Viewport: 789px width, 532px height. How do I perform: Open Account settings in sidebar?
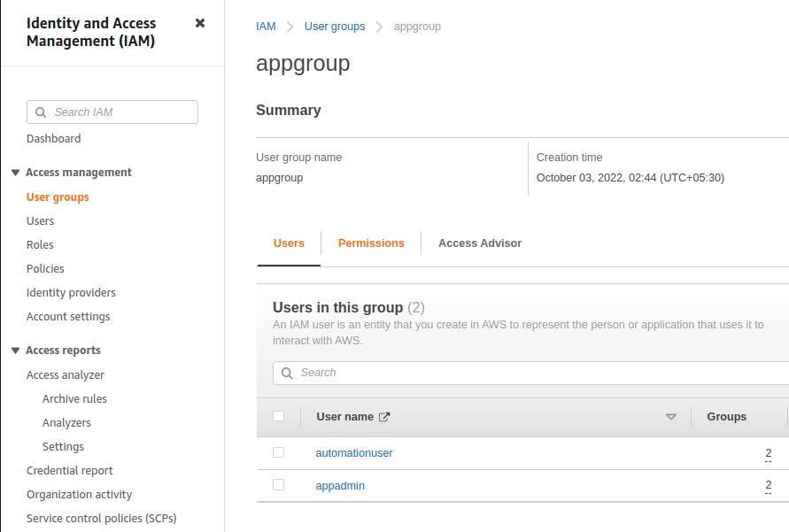(x=68, y=317)
